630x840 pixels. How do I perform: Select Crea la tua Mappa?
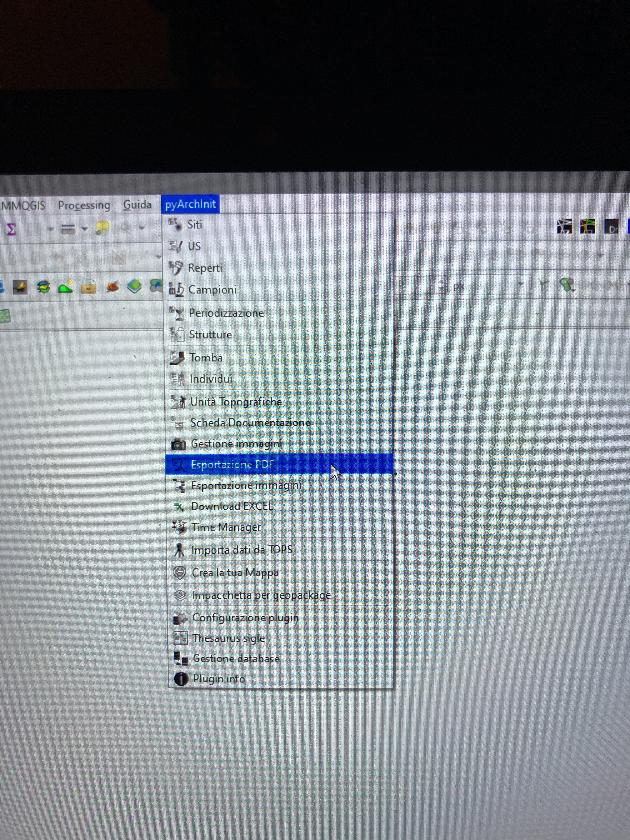[x=280, y=572]
